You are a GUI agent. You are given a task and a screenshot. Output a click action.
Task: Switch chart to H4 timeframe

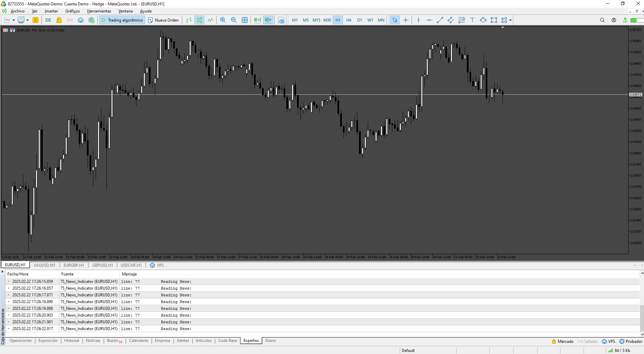coord(349,20)
